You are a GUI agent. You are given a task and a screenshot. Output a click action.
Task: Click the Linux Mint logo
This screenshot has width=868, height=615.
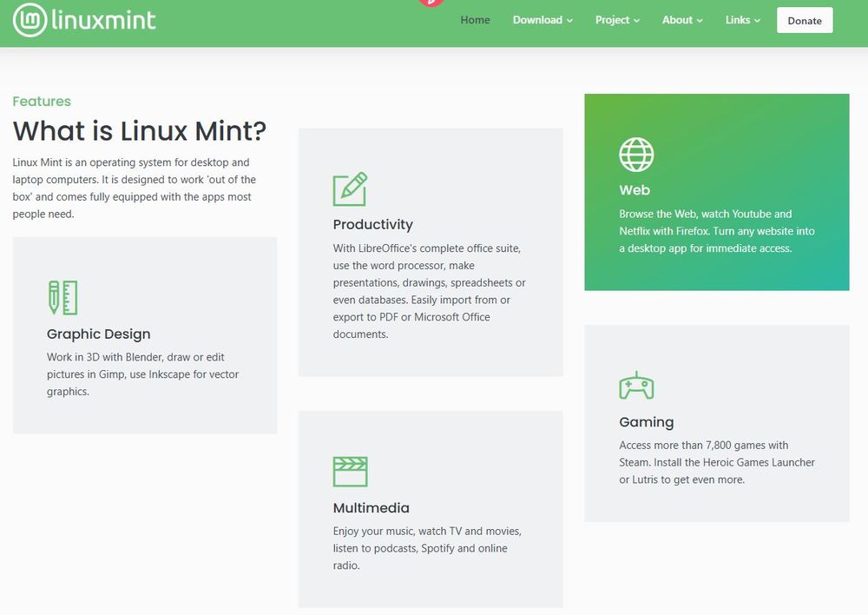point(84,20)
